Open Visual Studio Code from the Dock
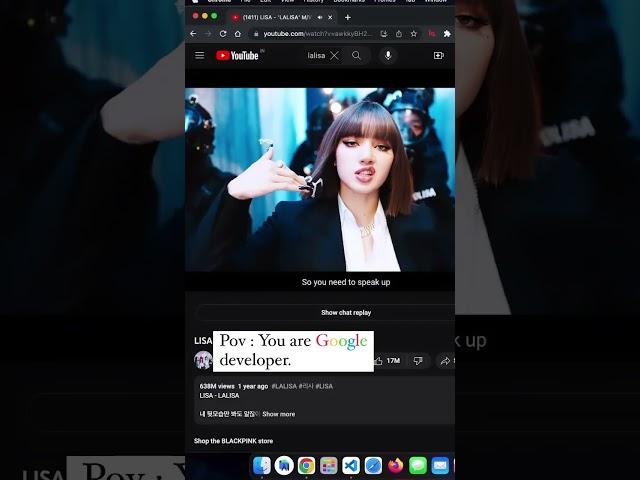640x480 pixels. pos(351,465)
